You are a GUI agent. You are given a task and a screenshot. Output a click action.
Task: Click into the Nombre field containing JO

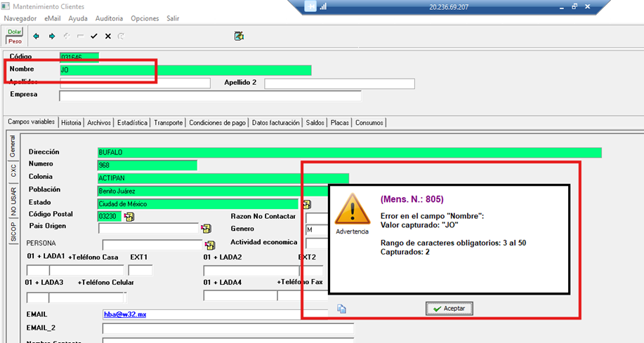pos(185,70)
